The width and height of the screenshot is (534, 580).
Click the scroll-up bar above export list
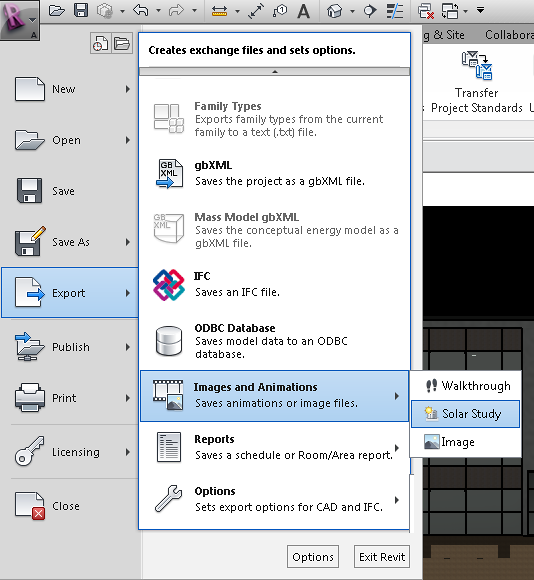pyautogui.click(x=274, y=71)
